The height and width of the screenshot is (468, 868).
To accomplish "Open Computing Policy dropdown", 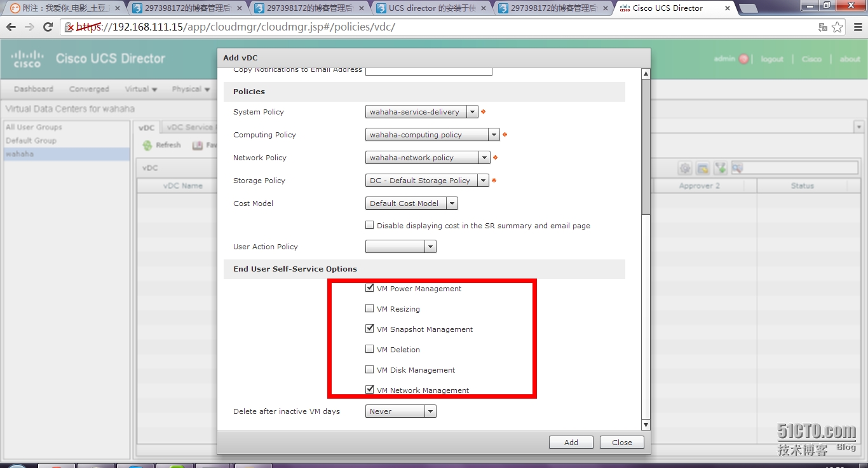I will pyautogui.click(x=494, y=135).
